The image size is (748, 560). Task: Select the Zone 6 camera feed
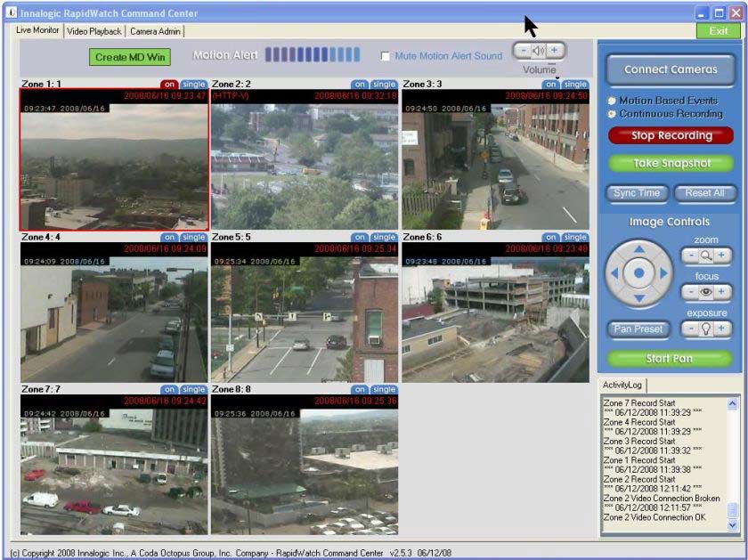click(x=495, y=312)
